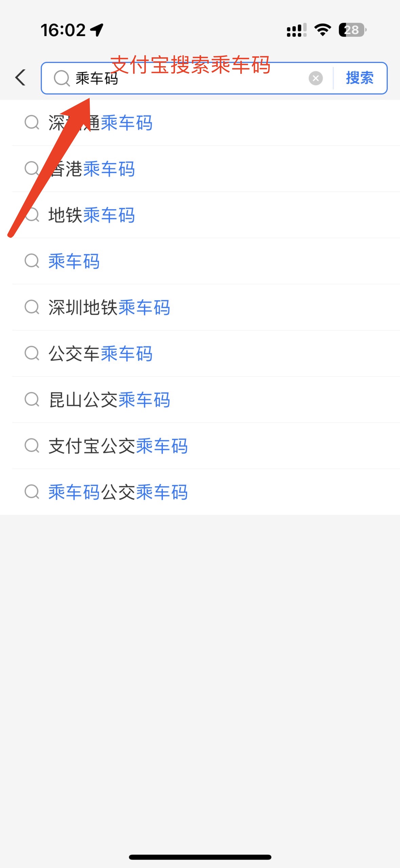Tap magnifier icon beside 公交车乘车码

[32, 353]
